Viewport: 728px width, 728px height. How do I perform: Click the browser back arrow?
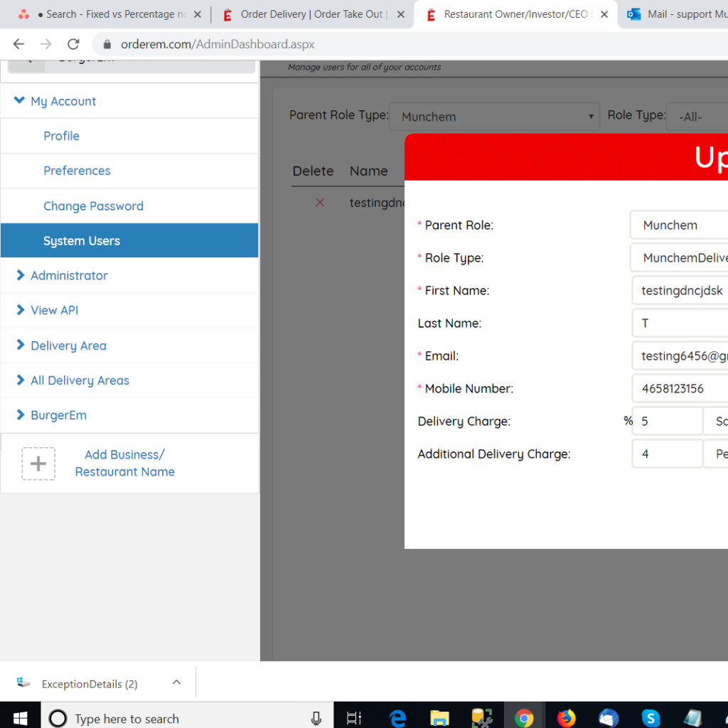[x=19, y=44]
